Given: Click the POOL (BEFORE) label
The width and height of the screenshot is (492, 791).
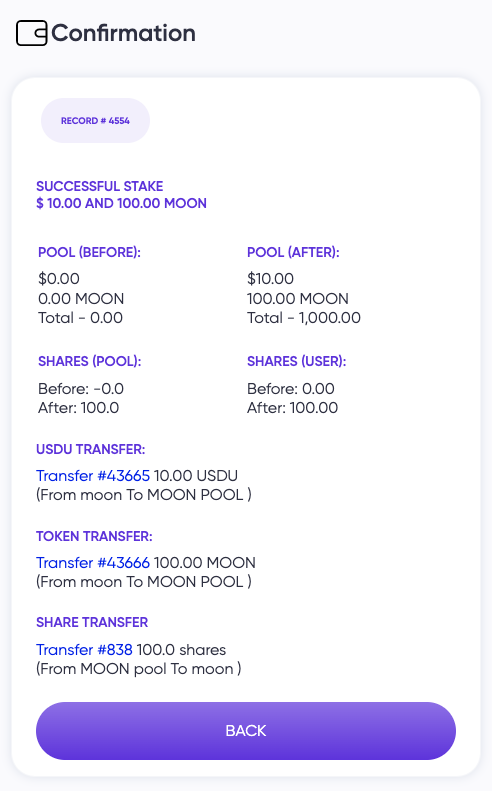Looking at the screenshot, I should pyautogui.click(x=89, y=252).
